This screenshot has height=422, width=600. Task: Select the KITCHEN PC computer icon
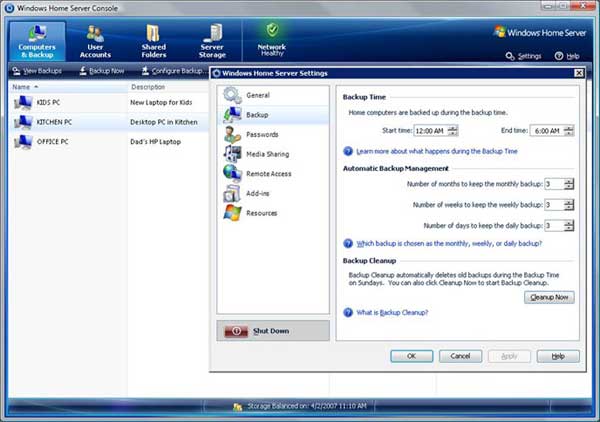point(23,122)
